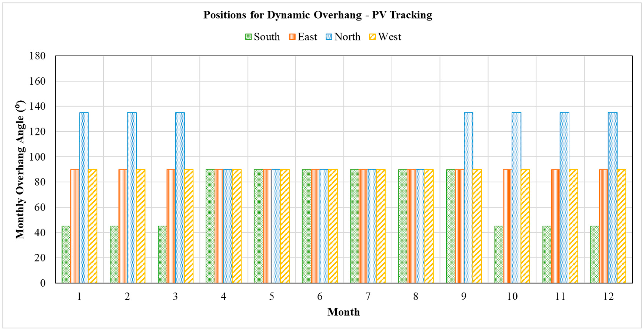Select the Month axis title
The image size is (644, 332).
click(343, 312)
